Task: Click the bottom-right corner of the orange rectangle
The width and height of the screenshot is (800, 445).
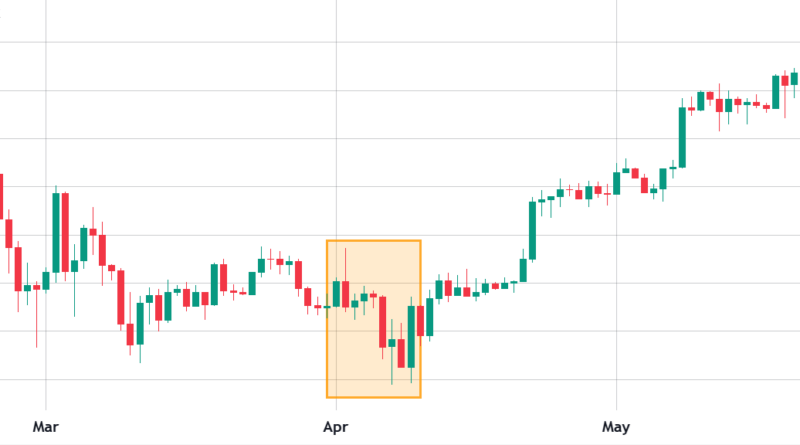Action: click(x=420, y=397)
